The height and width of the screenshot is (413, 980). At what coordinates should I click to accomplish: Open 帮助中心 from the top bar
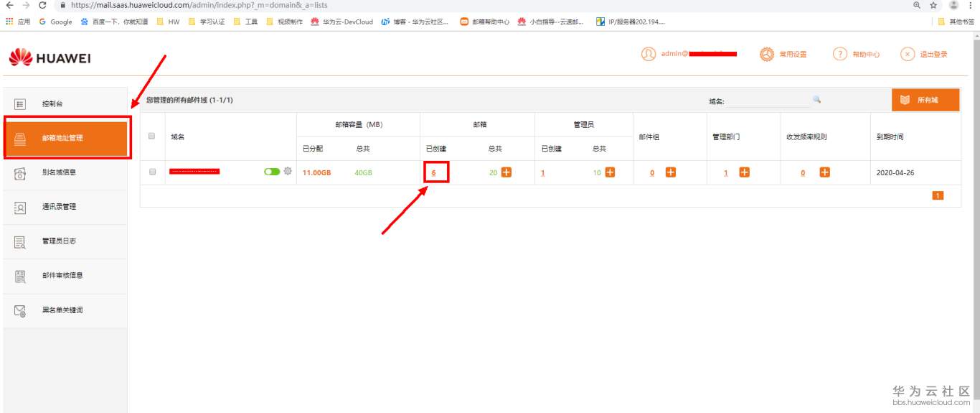coord(857,55)
